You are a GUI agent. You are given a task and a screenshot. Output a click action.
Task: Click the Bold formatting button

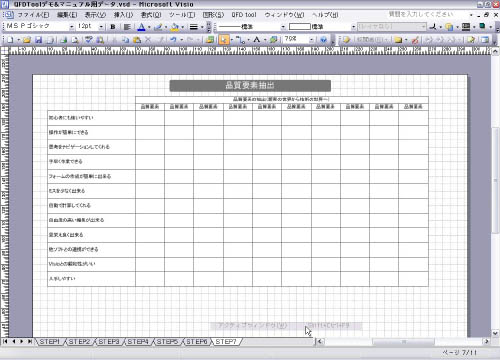coord(113,27)
